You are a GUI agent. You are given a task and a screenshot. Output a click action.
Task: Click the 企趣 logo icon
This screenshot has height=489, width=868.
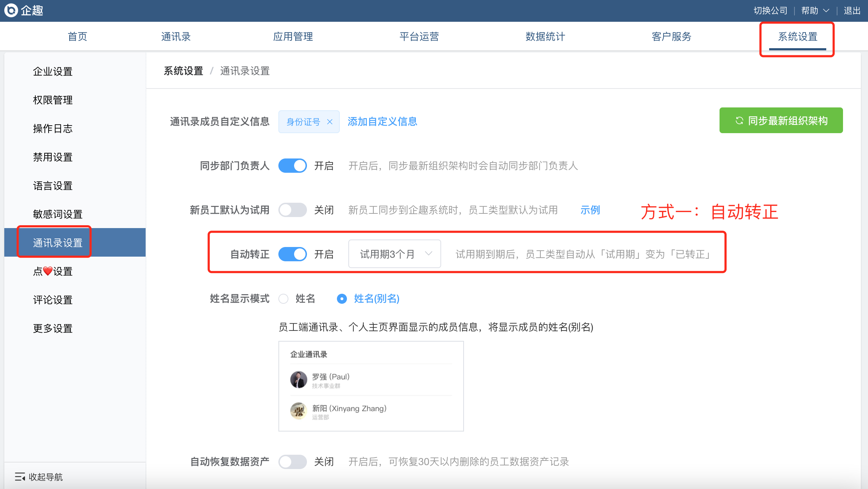coord(11,10)
